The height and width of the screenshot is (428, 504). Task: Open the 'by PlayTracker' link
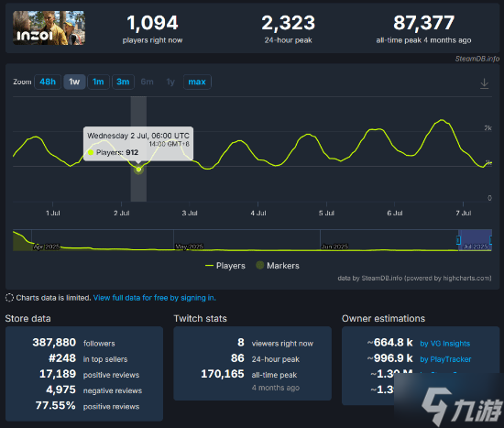[x=445, y=359]
